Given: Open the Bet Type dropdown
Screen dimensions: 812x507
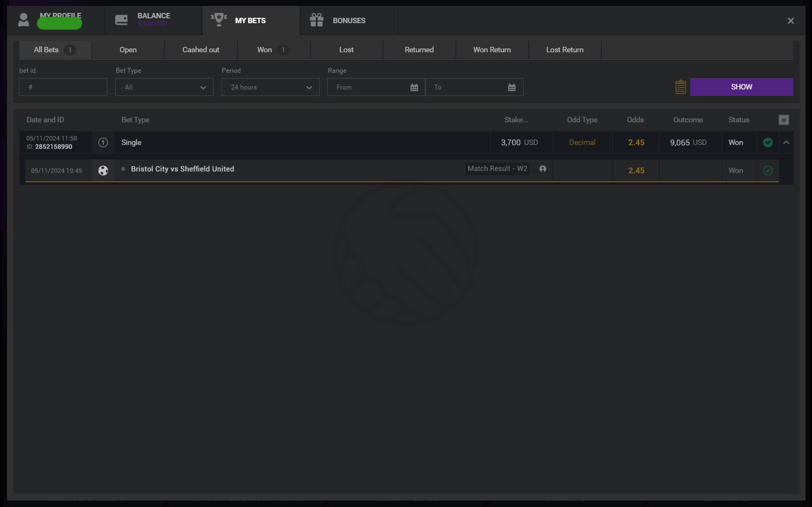Looking at the screenshot, I should click(x=164, y=87).
